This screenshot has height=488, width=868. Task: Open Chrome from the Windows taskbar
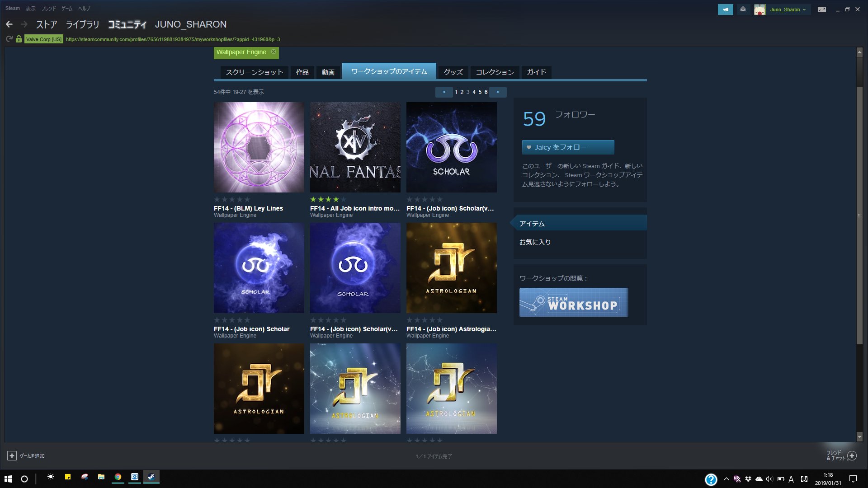118,477
